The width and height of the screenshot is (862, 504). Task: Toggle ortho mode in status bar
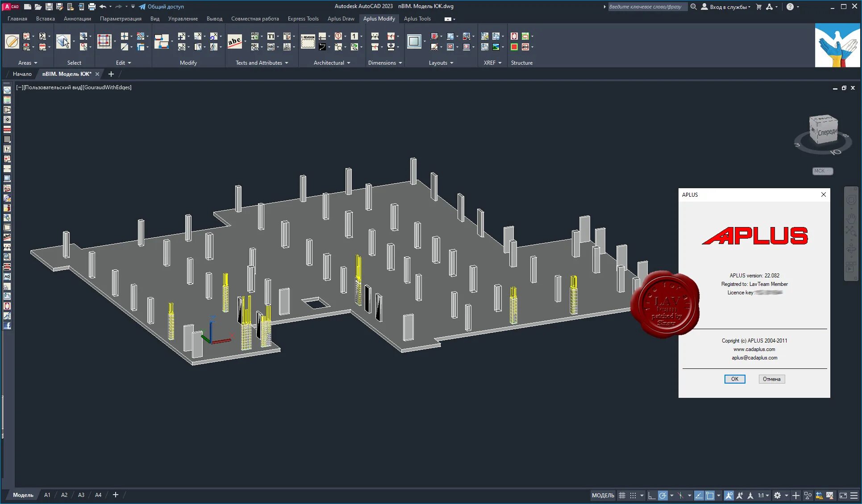tap(652, 495)
